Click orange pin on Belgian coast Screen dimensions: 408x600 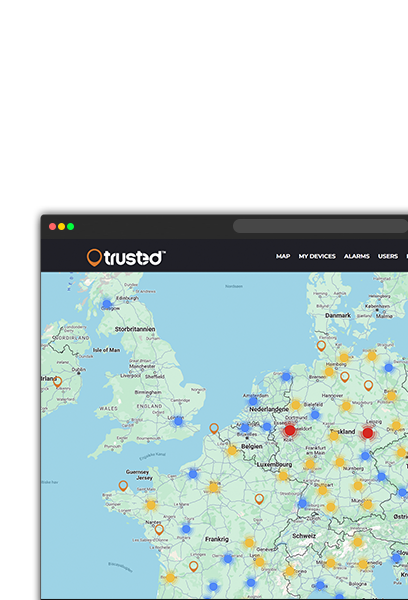[x=214, y=428]
